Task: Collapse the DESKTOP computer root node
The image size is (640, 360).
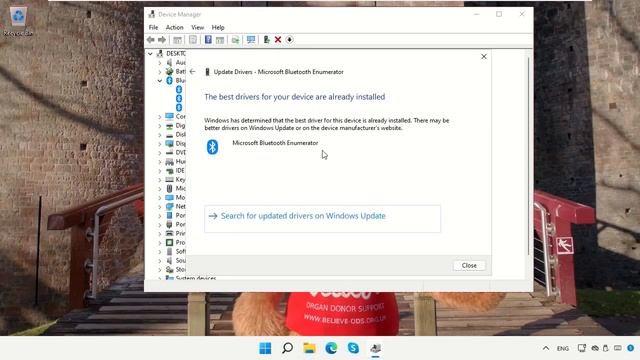Action: [x=150, y=53]
